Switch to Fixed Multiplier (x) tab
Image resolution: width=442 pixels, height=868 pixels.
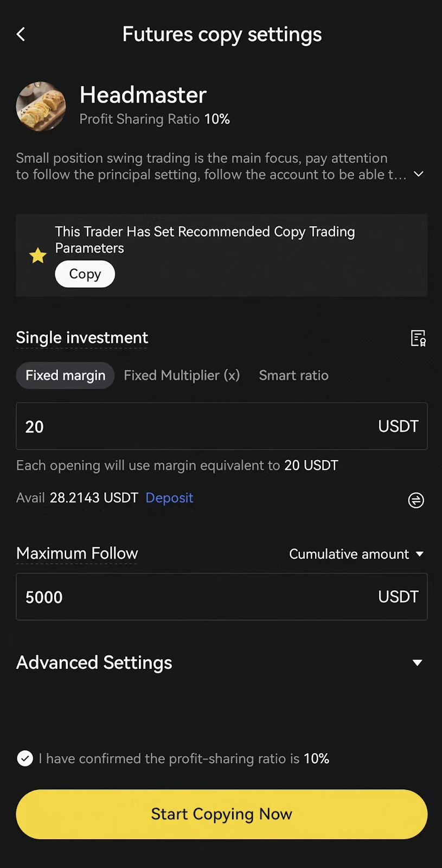(x=182, y=375)
